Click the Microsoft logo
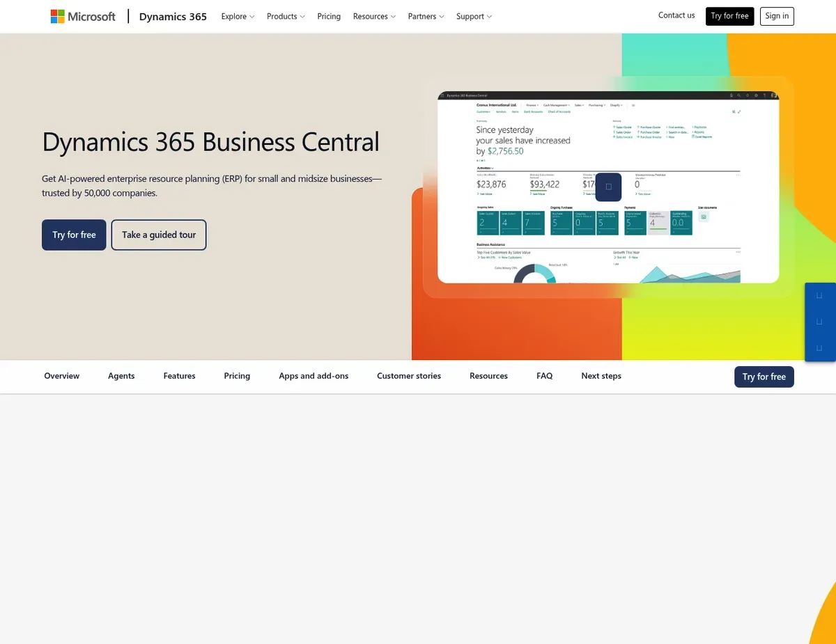The width and height of the screenshot is (836, 644). pyautogui.click(x=83, y=16)
